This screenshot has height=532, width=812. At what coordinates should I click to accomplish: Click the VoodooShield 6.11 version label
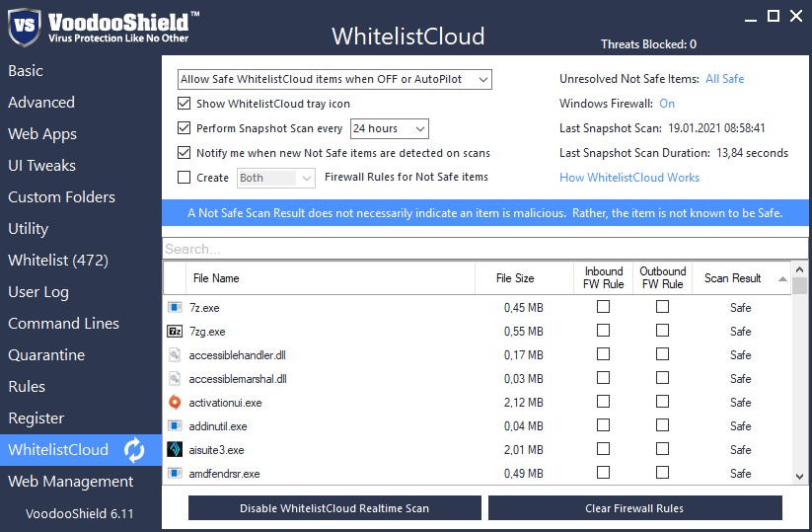point(80,514)
